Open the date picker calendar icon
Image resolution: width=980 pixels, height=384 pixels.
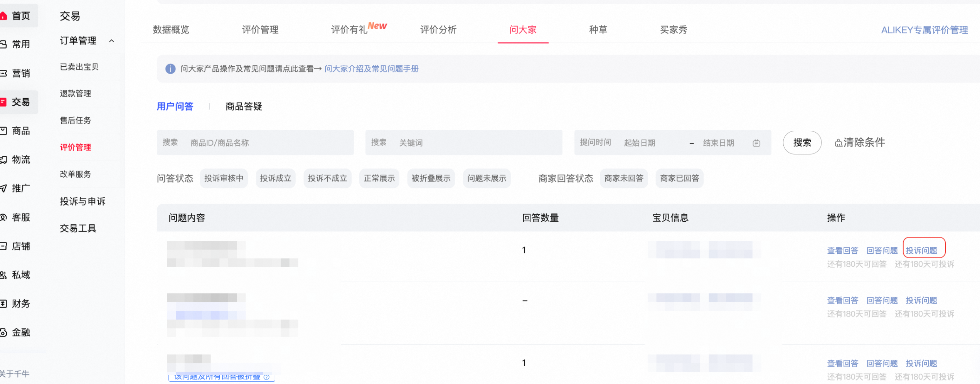tap(756, 143)
